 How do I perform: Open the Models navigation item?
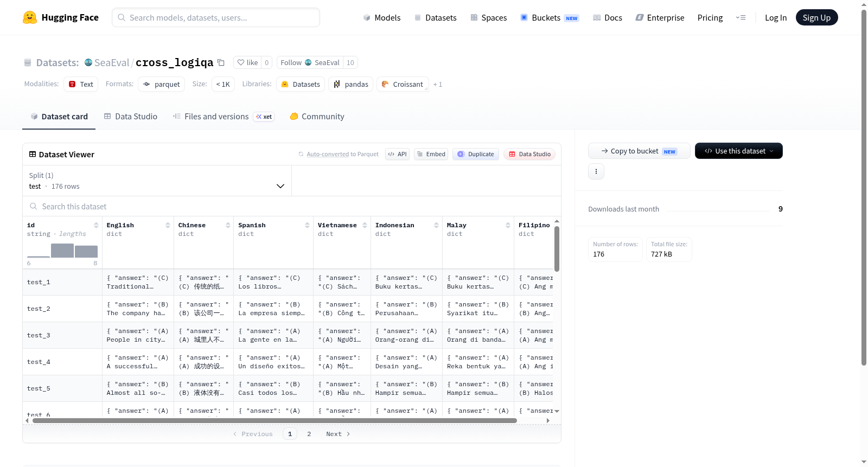click(x=382, y=17)
